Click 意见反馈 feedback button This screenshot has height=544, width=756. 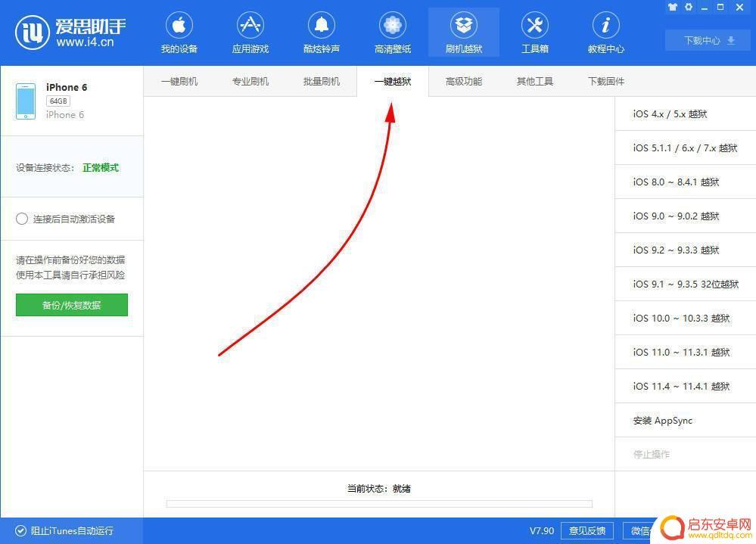[x=586, y=530]
